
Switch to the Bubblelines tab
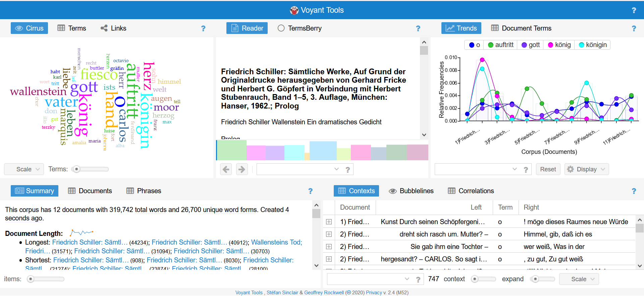pyautogui.click(x=411, y=191)
